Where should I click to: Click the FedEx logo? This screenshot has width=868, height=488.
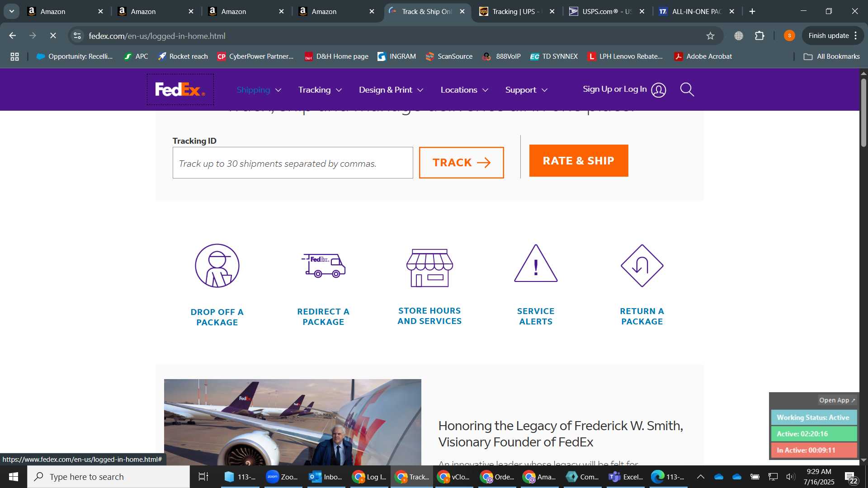click(x=180, y=89)
